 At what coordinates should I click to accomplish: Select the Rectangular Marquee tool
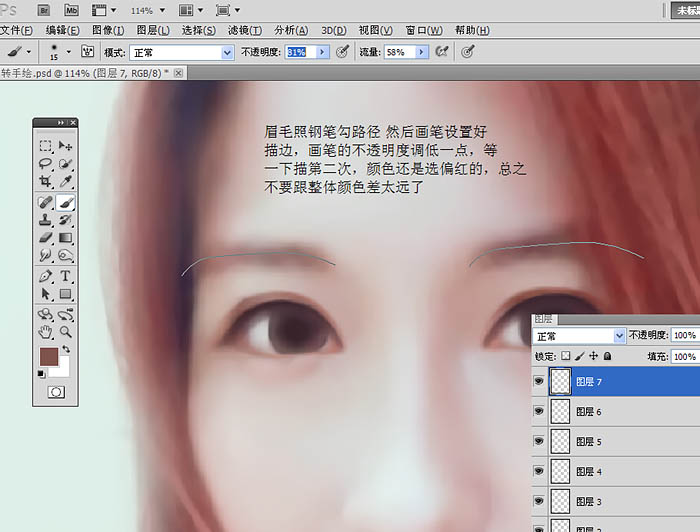pyautogui.click(x=45, y=145)
